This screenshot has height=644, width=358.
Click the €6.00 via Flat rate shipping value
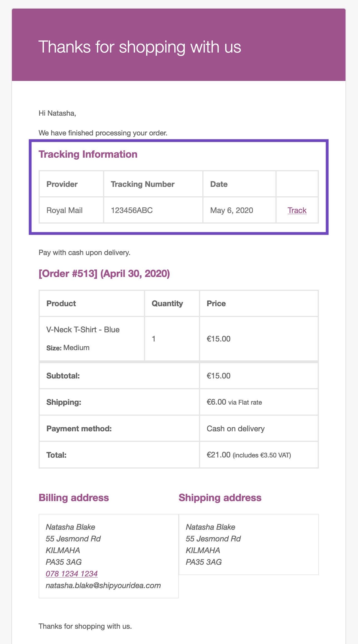[x=234, y=402]
